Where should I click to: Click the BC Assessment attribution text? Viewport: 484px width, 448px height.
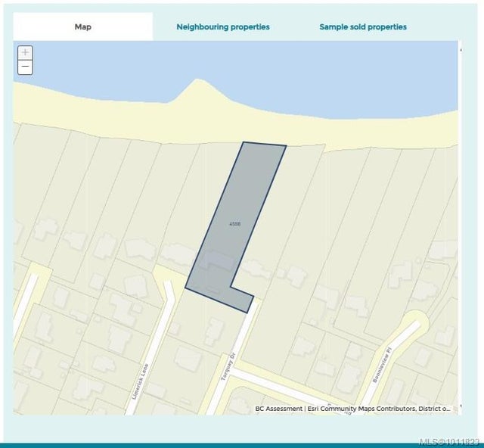pos(278,409)
